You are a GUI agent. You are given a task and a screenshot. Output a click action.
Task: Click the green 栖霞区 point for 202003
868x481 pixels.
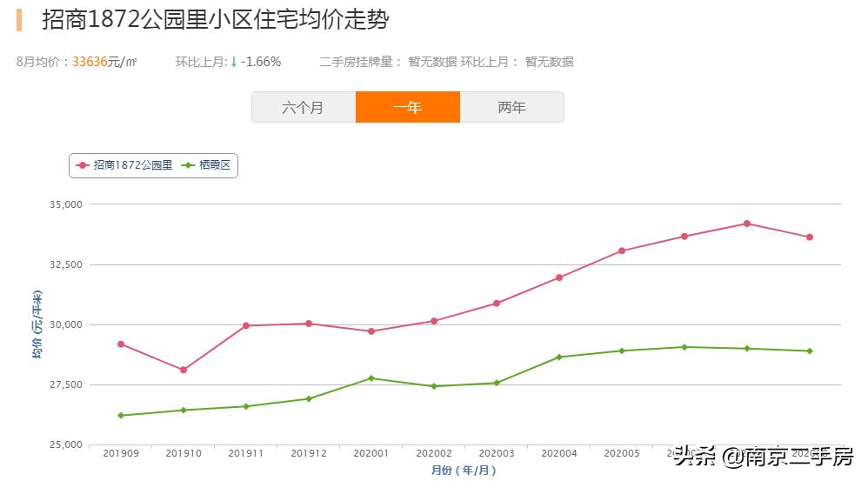coord(497,383)
